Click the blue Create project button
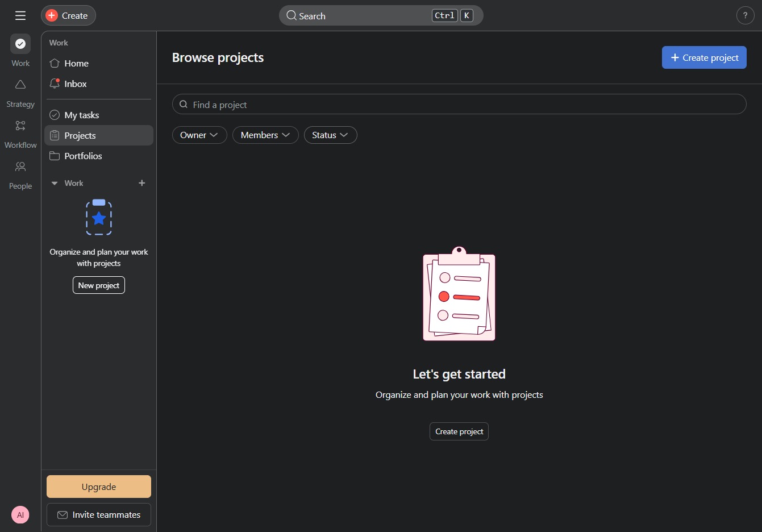This screenshot has width=762, height=532. (704, 57)
